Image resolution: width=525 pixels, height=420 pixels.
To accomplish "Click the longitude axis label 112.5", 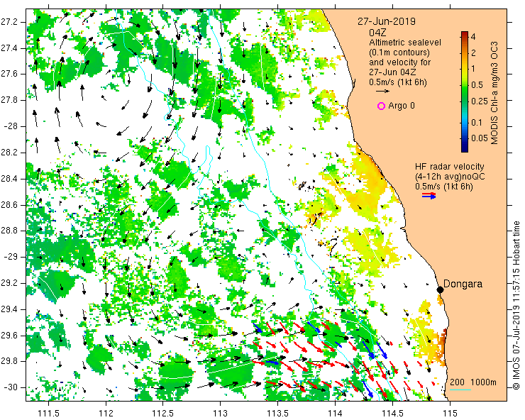I will [x=163, y=414].
